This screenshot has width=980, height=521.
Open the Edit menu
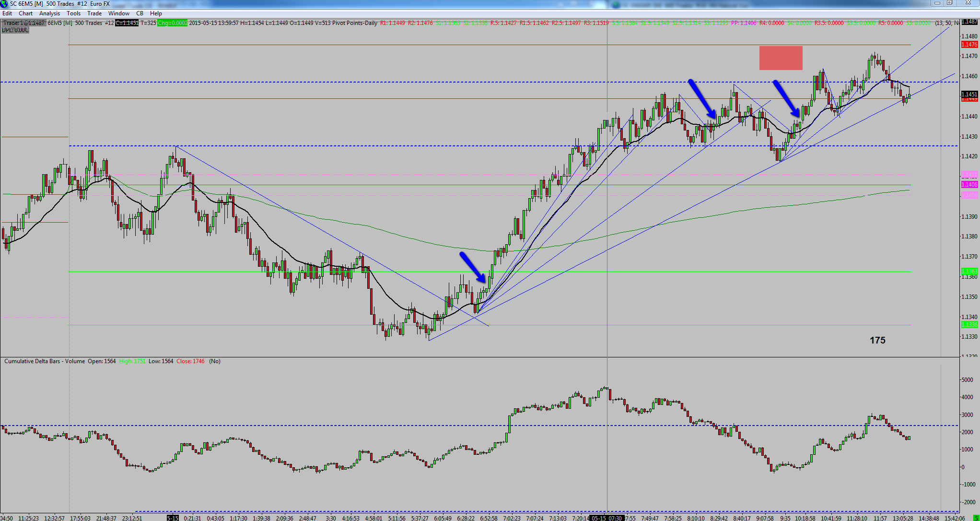tap(7, 13)
